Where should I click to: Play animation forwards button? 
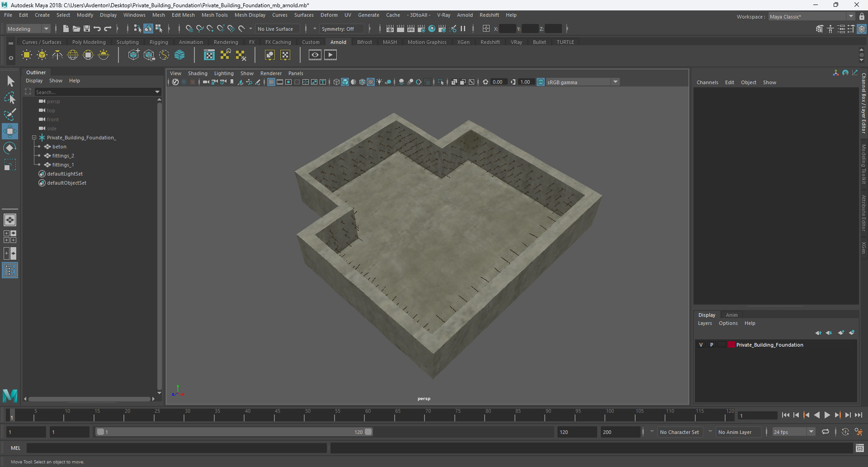pyautogui.click(x=827, y=415)
